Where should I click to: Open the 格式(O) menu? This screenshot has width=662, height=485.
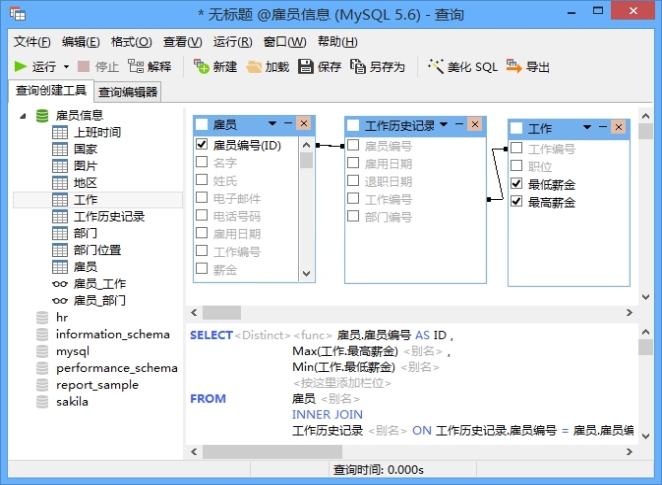[131, 42]
